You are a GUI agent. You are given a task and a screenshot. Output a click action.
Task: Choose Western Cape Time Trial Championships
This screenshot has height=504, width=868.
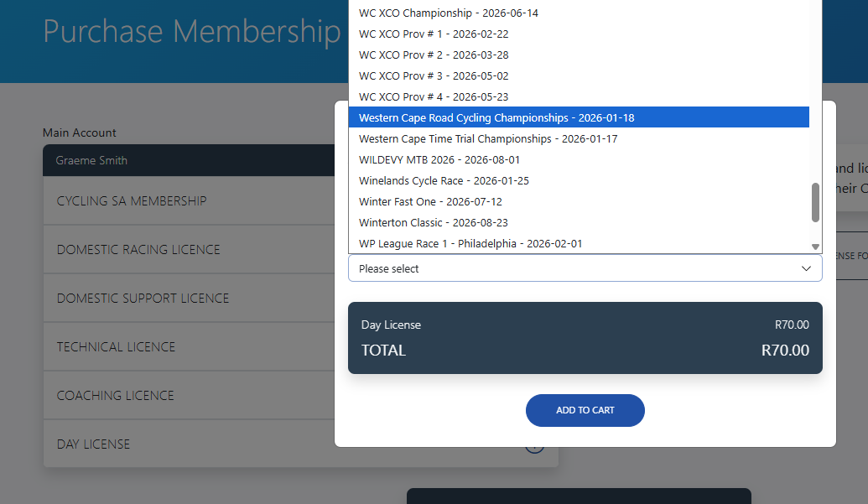(488, 138)
